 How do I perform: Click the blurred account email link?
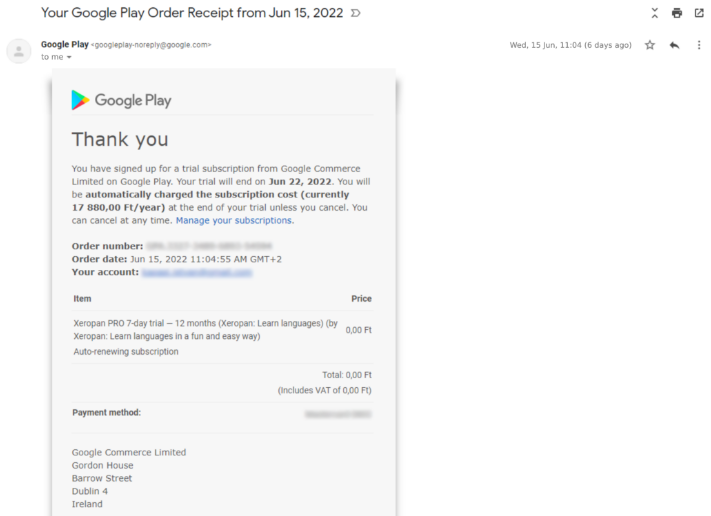[196, 272]
